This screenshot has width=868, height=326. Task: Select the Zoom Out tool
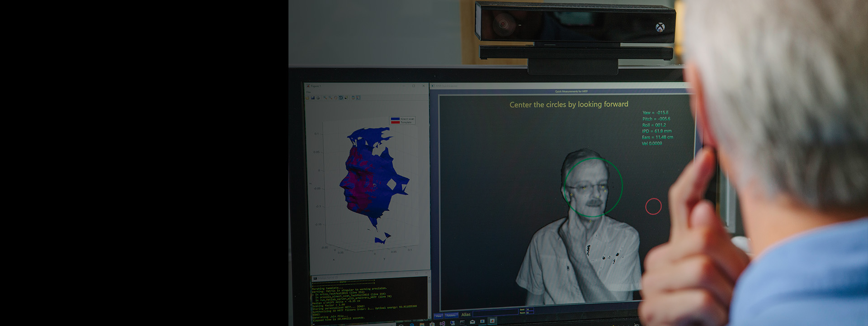tap(330, 98)
